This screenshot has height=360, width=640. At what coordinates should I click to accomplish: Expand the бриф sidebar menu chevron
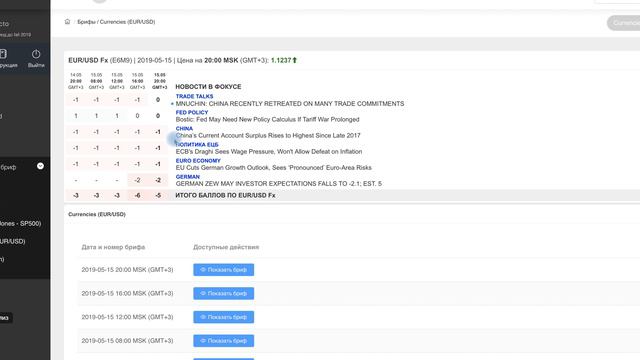[x=40, y=166]
